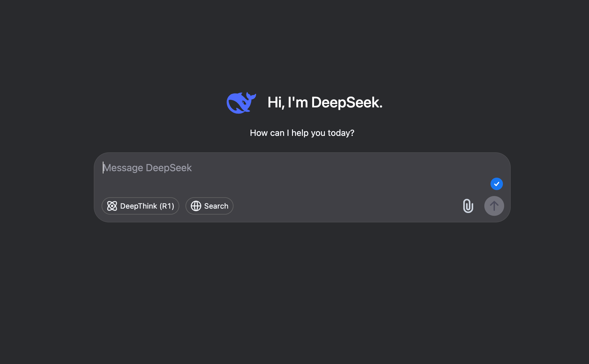Click the blue checkmark badge

(496, 184)
